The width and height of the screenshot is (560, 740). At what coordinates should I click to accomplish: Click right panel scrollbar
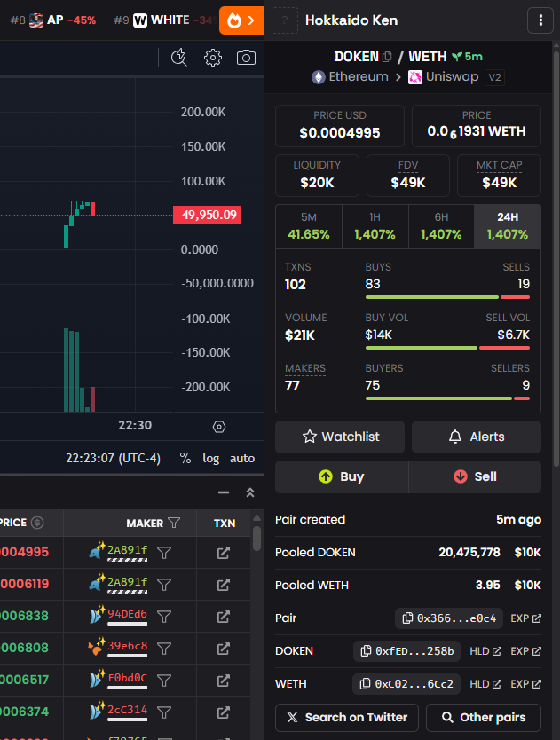pos(556,260)
